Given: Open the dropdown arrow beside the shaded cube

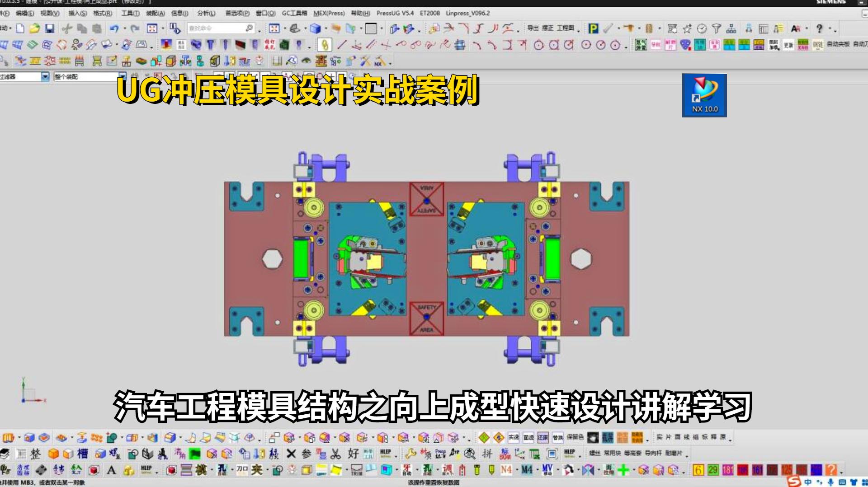Looking at the screenshot, I should tap(325, 29).
